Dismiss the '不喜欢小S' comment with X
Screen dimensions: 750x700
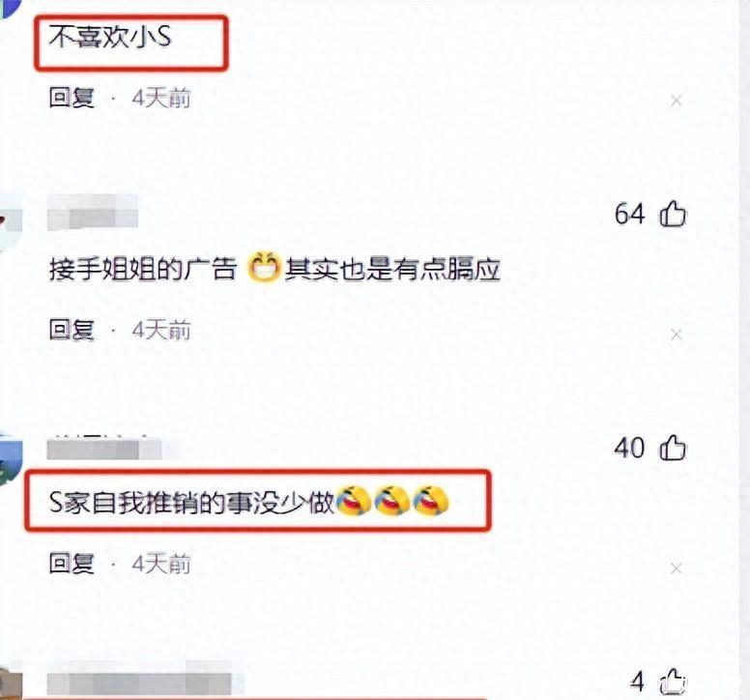677,101
